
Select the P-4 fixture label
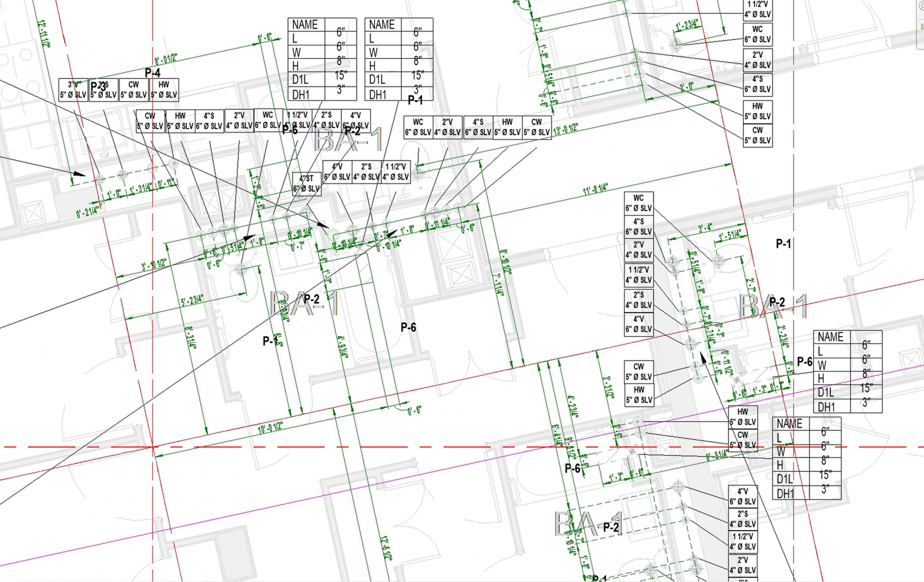coord(152,73)
